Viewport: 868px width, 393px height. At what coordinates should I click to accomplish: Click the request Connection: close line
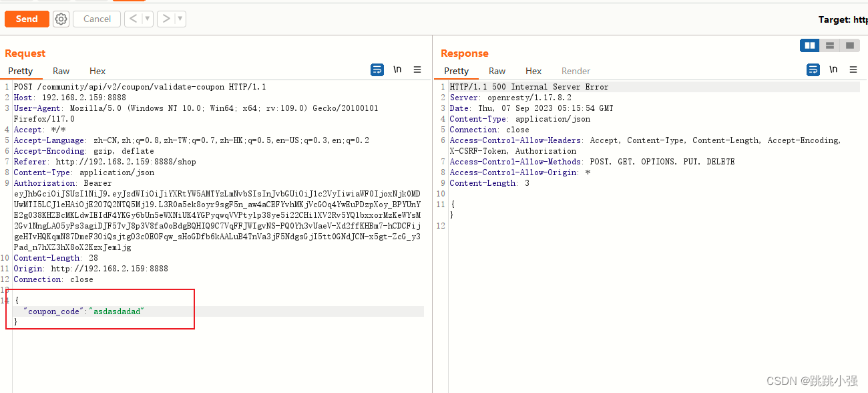[53, 279]
